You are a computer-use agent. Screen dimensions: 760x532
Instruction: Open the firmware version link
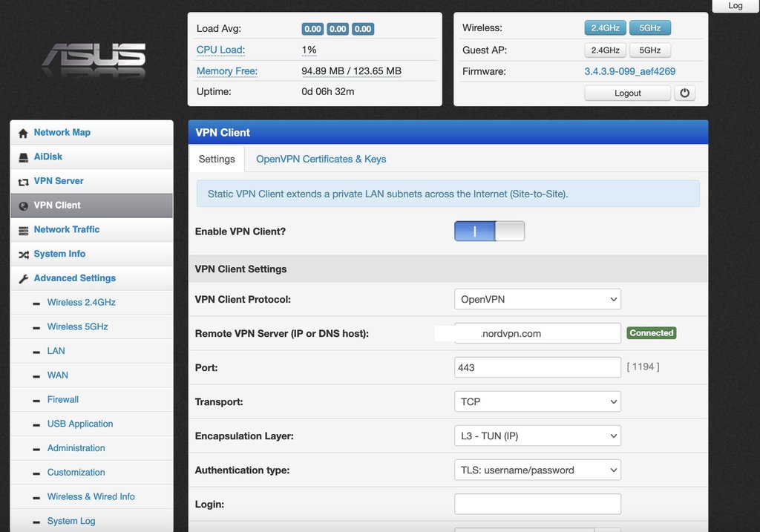point(629,72)
